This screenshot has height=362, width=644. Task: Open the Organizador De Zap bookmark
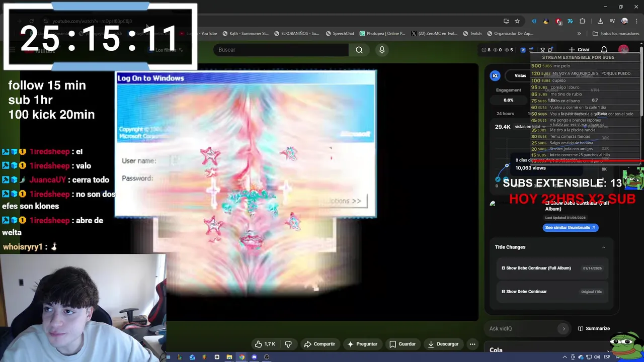click(510, 34)
